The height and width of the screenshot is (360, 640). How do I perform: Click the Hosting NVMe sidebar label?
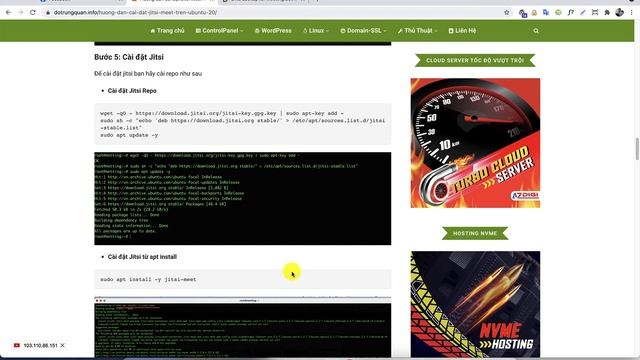(x=475, y=233)
